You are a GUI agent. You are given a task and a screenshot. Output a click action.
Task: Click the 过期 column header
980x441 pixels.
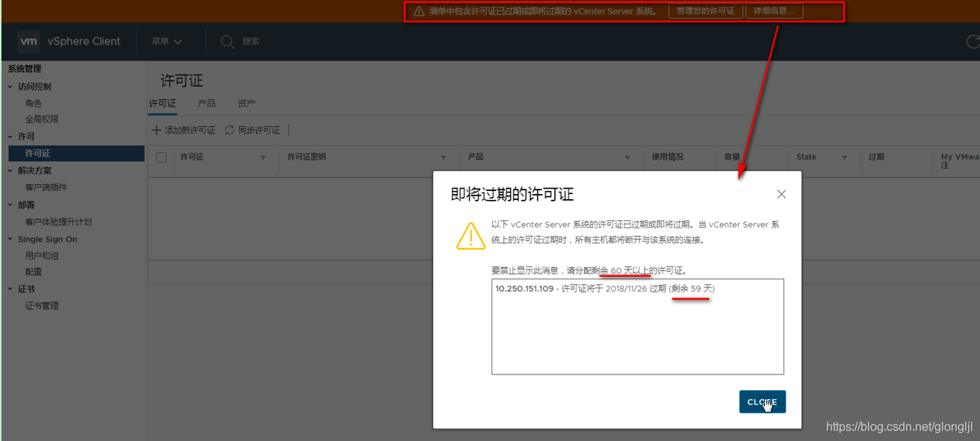pyautogui.click(x=876, y=157)
